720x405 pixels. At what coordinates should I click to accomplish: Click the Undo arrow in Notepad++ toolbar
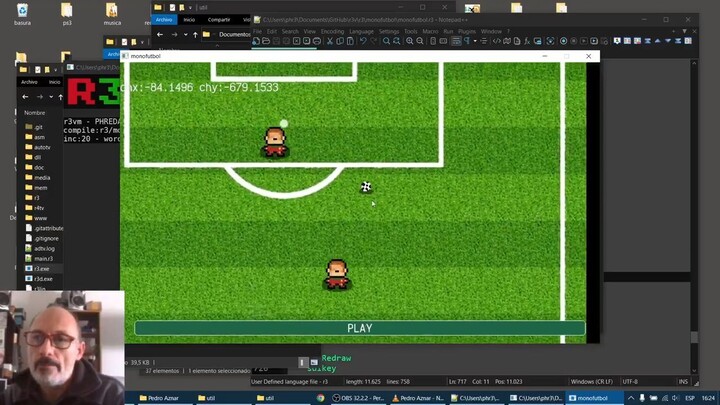click(363, 41)
